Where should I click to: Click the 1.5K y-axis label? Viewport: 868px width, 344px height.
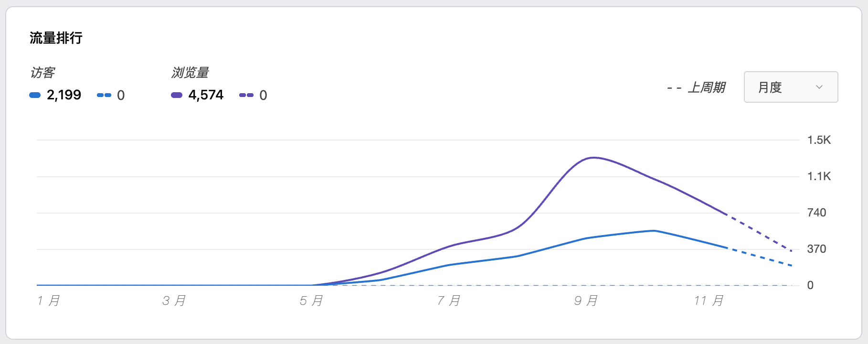[819, 140]
